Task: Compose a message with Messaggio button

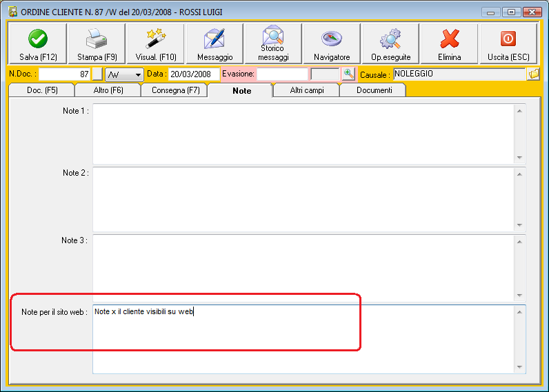Action: [x=214, y=43]
